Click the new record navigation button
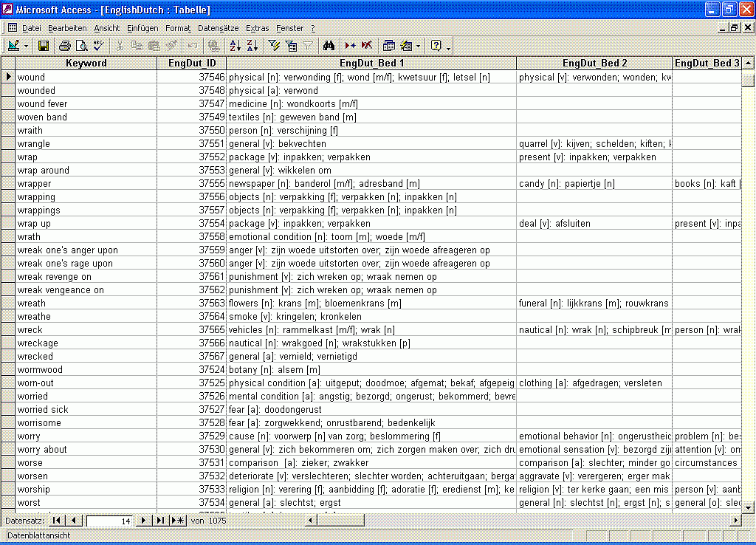 click(177, 521)
